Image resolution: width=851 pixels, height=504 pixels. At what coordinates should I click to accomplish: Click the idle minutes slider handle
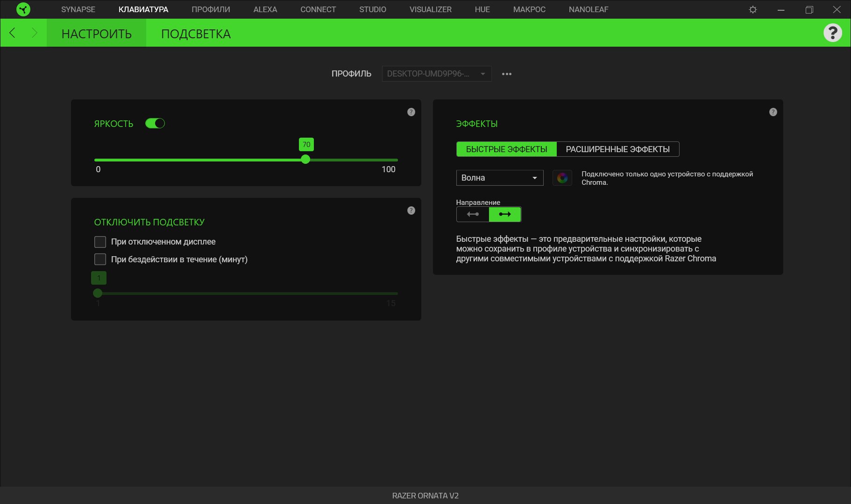pos(98,293)
